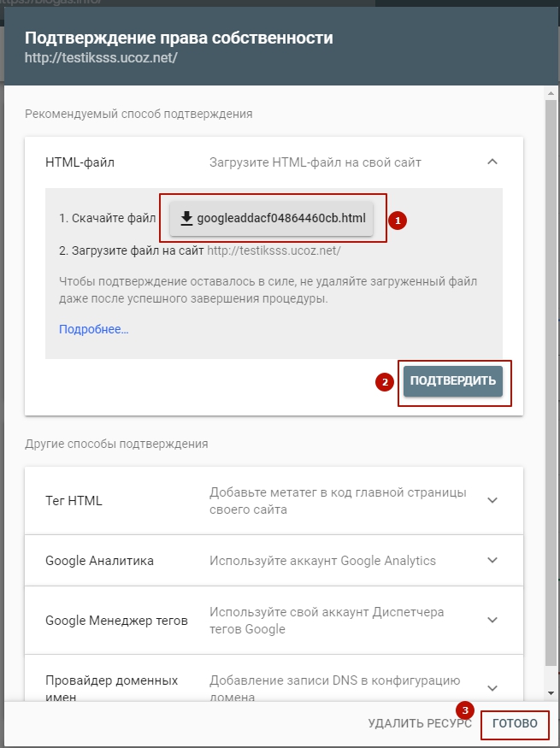Click УДАЛИТЬ РЕСУРС in the footer
The image size is (560, 748).
(420, 723)
